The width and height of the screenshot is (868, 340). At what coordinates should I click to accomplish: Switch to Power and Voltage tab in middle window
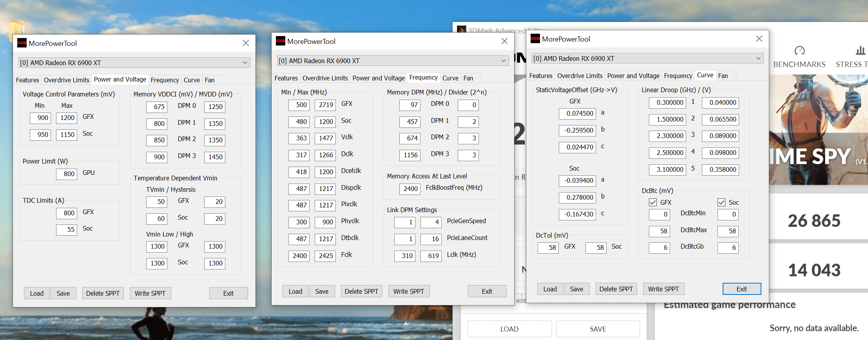(x=379, y=78)
